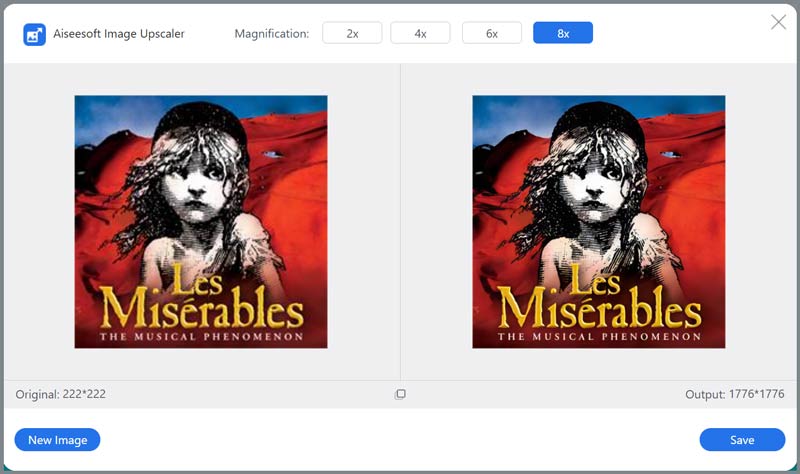Image resolution: width=800 pixels, height=474 pixels.
Task: Click the Aiseesoft Image Upscaler title text
Action: click(x=120, y=34)
